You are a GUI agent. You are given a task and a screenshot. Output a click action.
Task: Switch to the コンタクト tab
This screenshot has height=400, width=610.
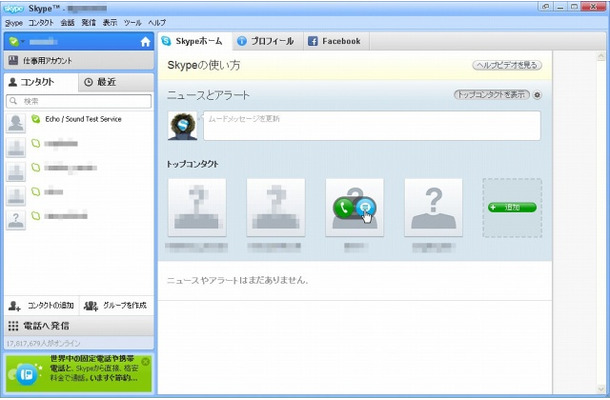pos(41,82)
